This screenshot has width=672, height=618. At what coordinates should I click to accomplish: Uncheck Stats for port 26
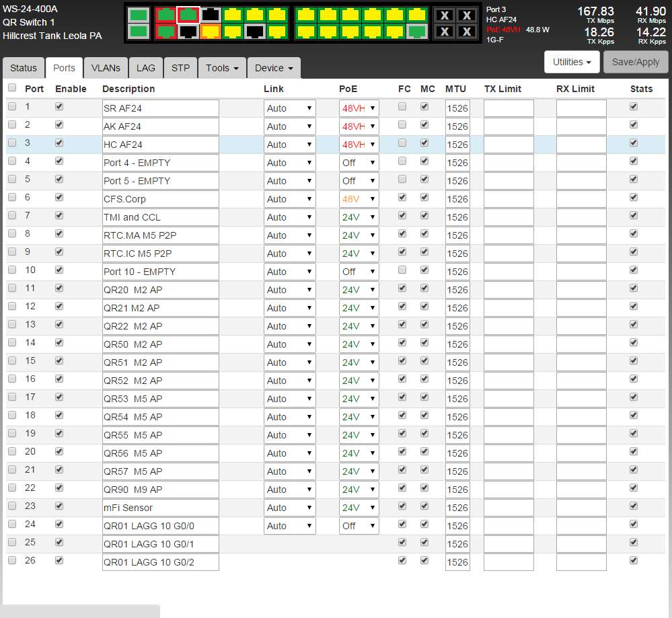click(633, 560)
